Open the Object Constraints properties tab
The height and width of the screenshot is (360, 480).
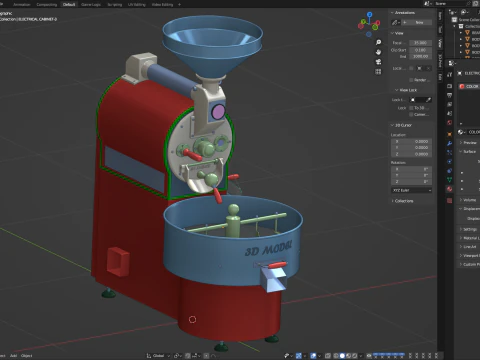[449, 171]
